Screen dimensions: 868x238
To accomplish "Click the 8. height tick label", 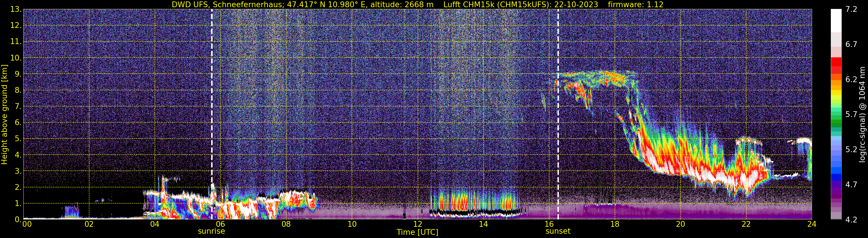I will tap(18, 90).
